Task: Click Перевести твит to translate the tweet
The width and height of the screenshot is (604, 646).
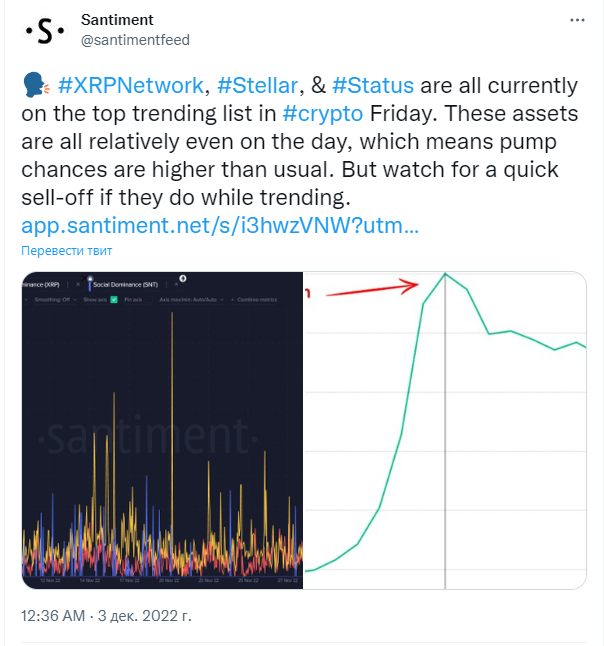Action: pyautogui.click(x=66, y=250)
